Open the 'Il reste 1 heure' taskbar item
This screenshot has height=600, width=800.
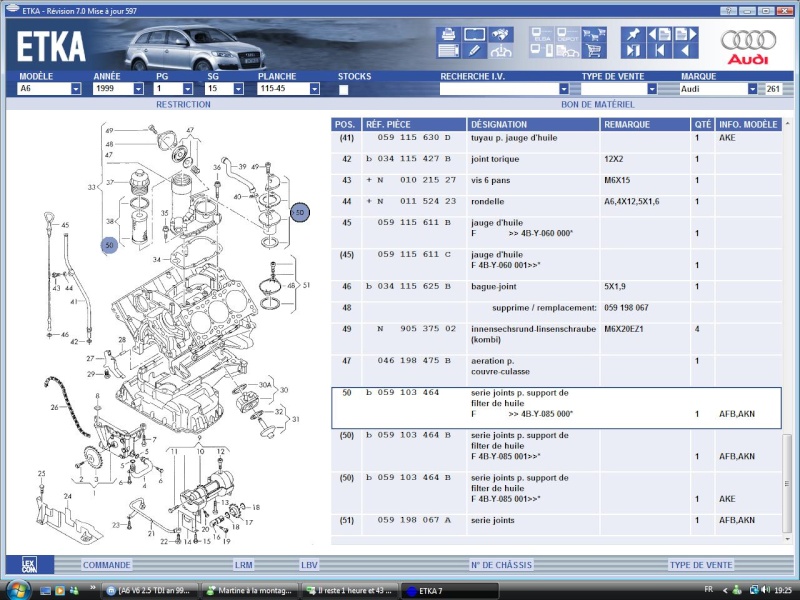pyautogui.click(x=349, y=591)
